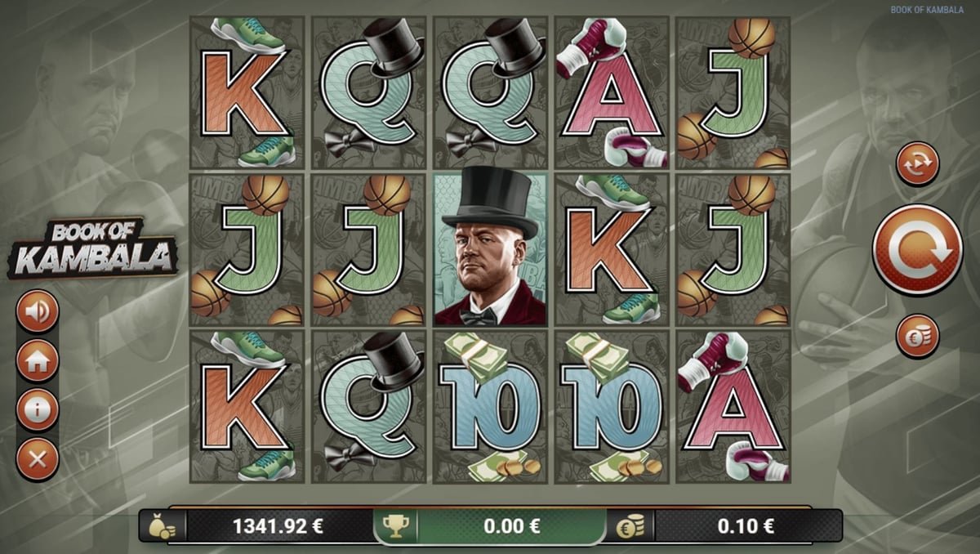Click the trophy win icon

[x=395, y=527]
